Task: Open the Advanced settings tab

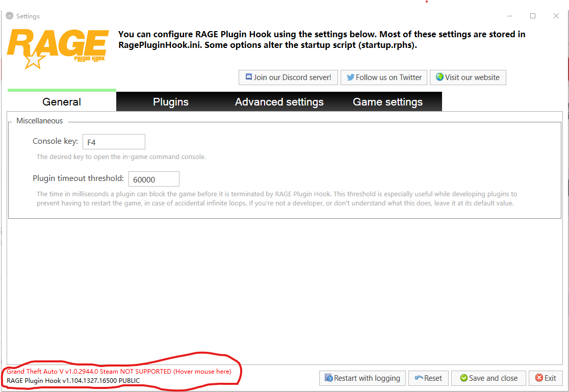Action: point(279,101)
